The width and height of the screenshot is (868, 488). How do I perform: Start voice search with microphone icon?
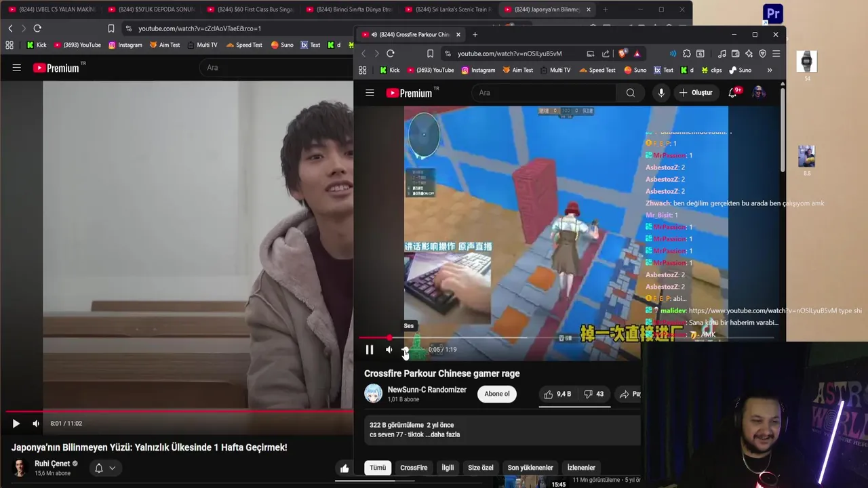click(661, 93)
